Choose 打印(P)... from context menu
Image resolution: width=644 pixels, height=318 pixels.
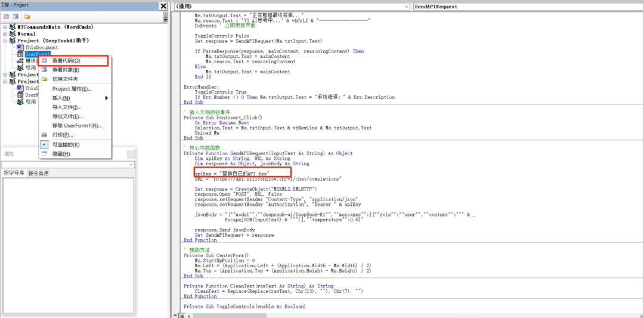click(75, 135)
